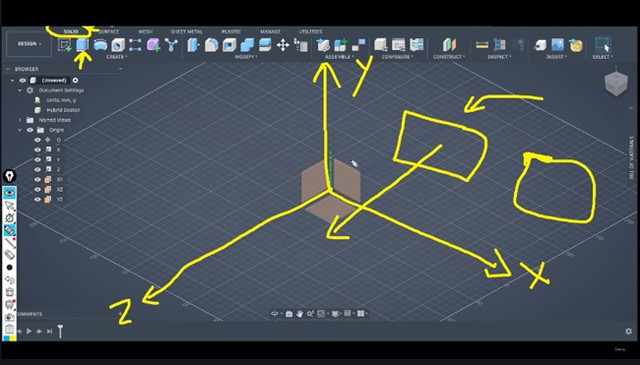Open the Select dropdown menu
This screenshot has width=640, height=365.
coord(603,57)
